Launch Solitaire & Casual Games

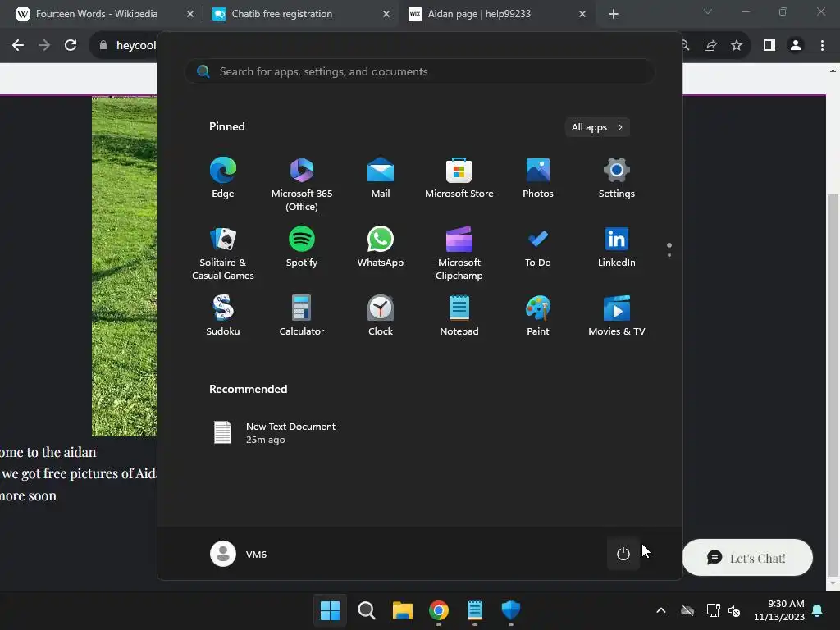223,253
